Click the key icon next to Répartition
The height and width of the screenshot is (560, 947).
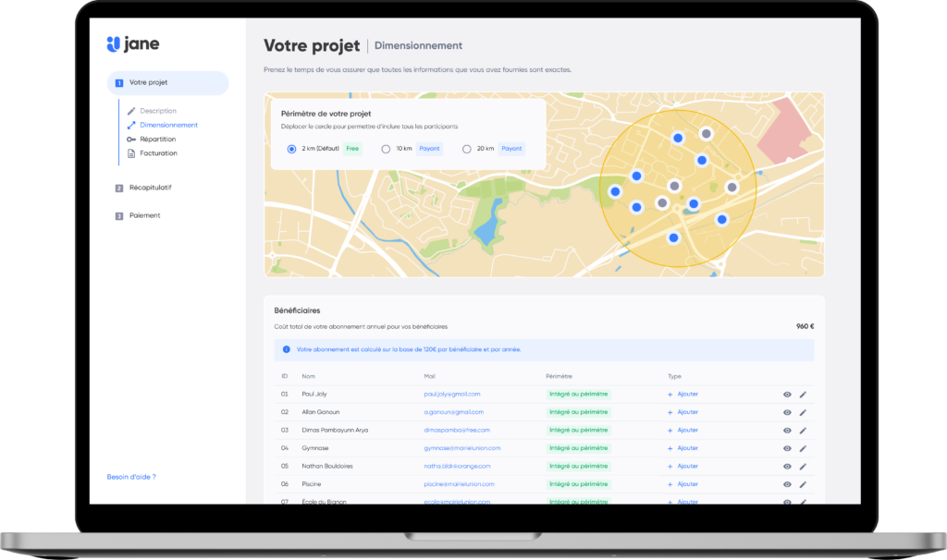coord(130,139)
